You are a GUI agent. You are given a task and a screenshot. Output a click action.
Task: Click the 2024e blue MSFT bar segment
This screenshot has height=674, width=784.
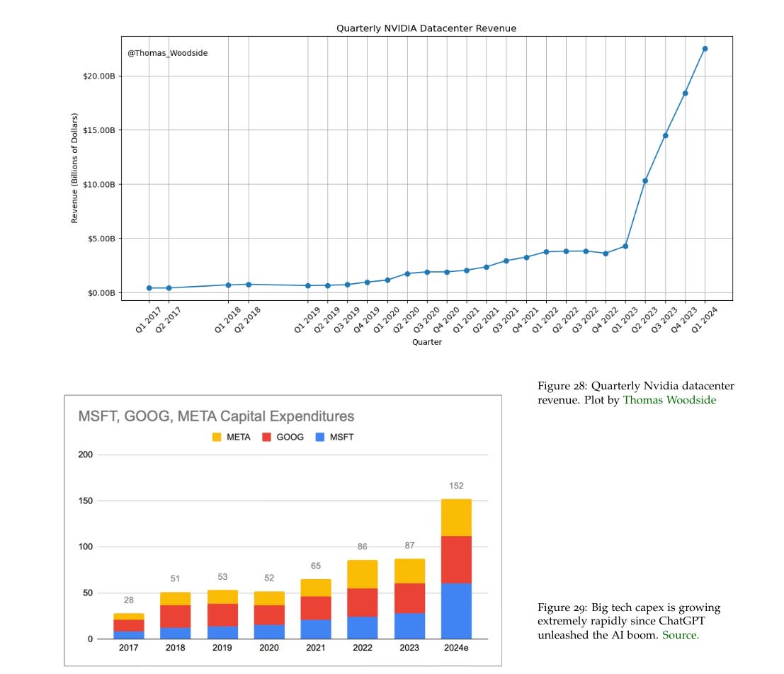[x=456, y=611]
